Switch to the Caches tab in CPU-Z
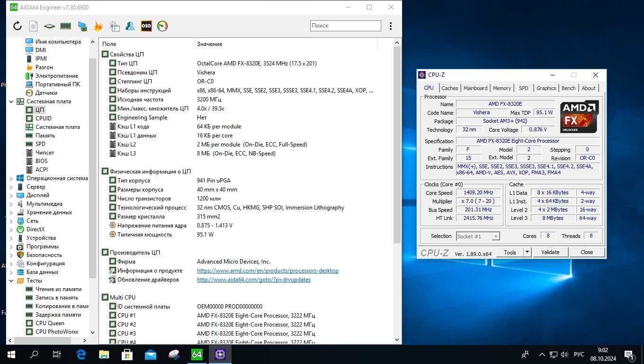Screen dimensions: 644x364 pos(449,88)
